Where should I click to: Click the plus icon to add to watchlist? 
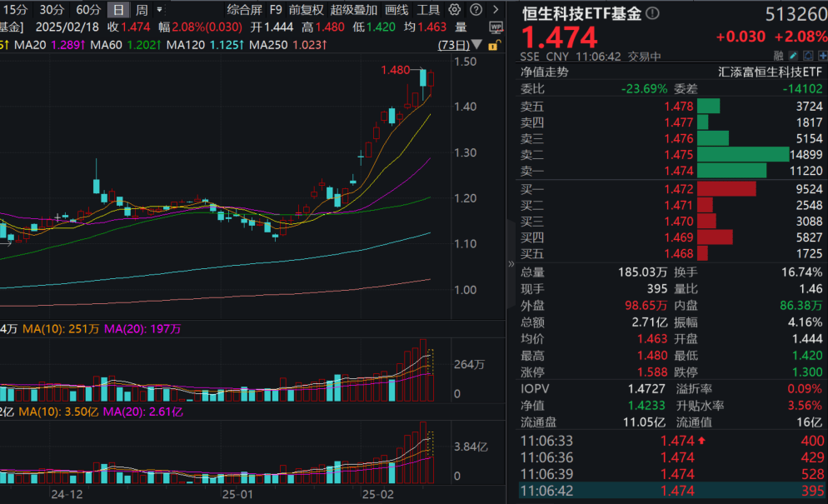click(x=823, y=55)
